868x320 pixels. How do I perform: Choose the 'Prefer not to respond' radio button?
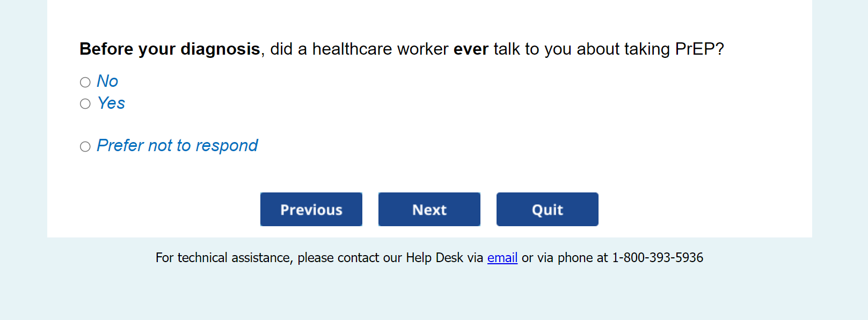tap(85, 147)
